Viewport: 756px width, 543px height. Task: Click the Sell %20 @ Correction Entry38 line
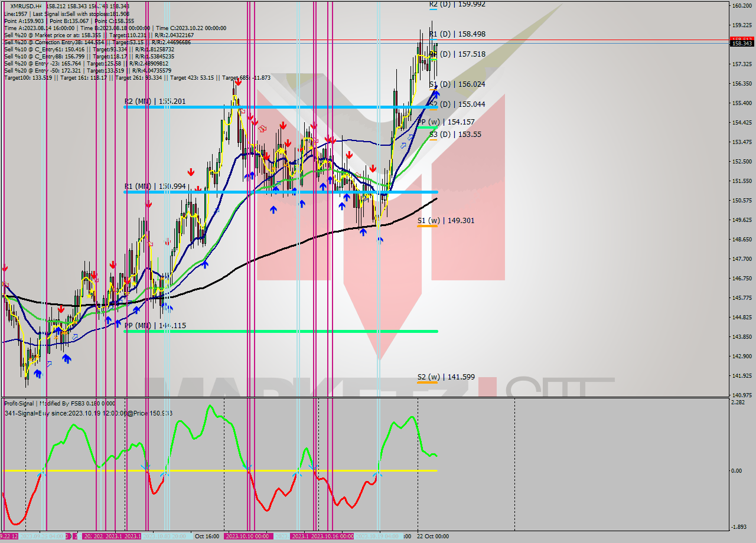click(x=97, y=42)
